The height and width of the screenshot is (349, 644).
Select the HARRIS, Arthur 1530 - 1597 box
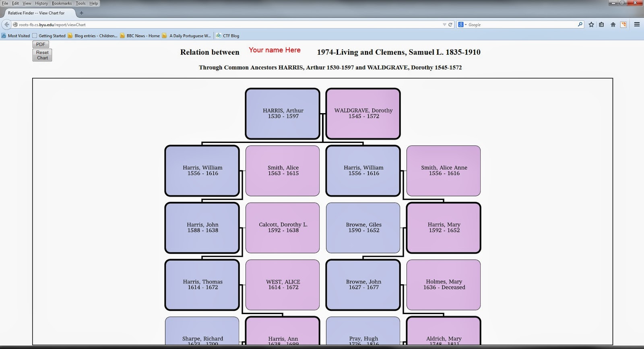pyautogui.click(x=283, y=114)
